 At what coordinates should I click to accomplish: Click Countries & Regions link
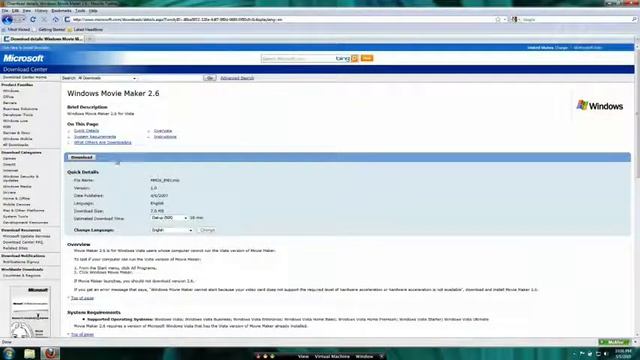[x=22, y=276]
